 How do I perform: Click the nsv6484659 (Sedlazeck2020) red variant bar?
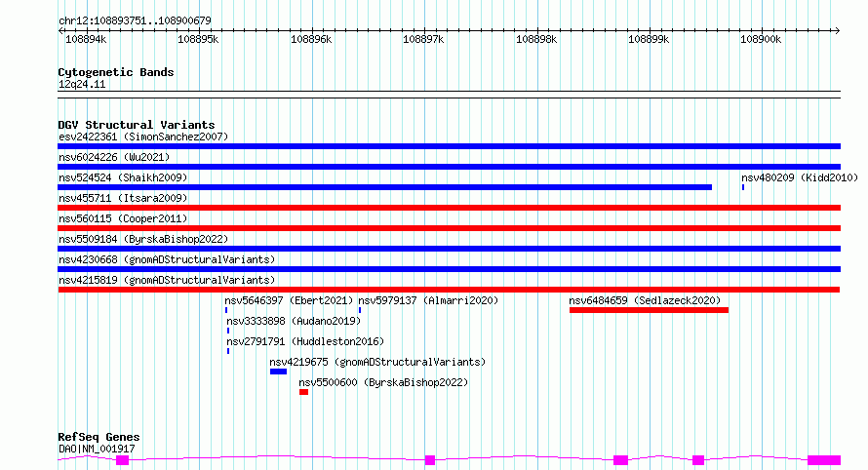coord(649,310)
